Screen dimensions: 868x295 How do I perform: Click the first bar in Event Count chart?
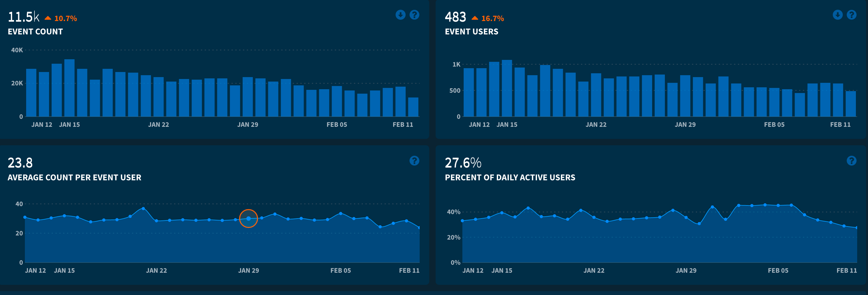click(x=31, y=93)
